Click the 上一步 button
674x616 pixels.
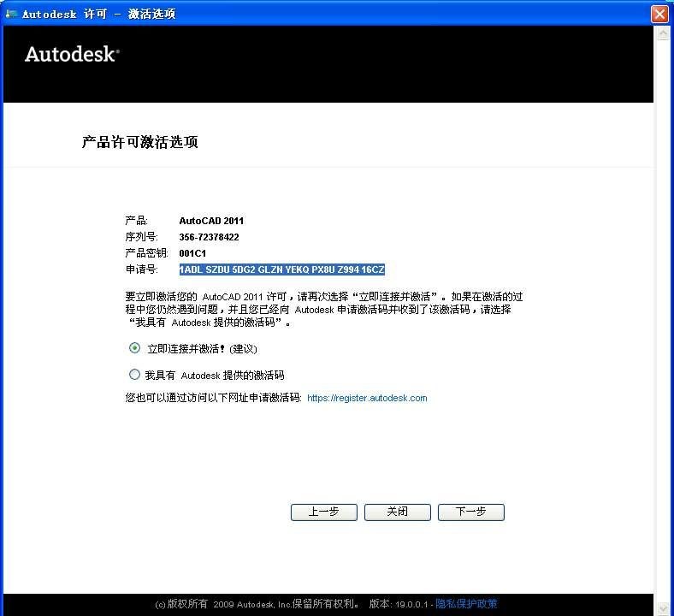[x=323, y=512]
